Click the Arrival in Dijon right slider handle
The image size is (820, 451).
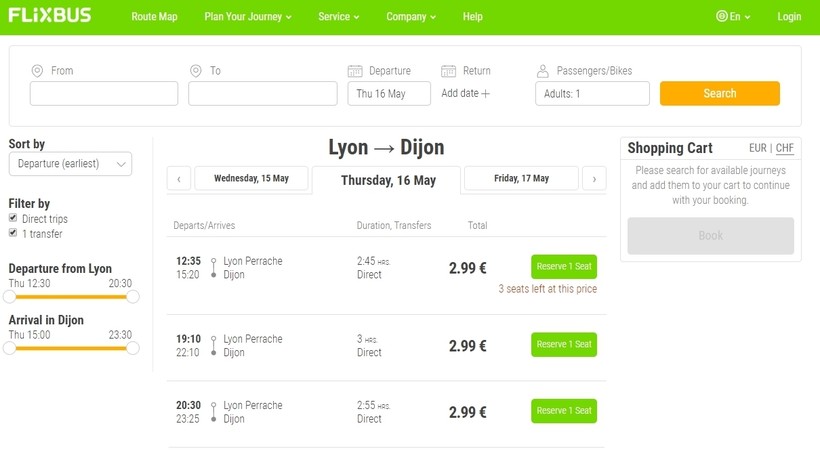pyautogui.click(x=133, y=348)
